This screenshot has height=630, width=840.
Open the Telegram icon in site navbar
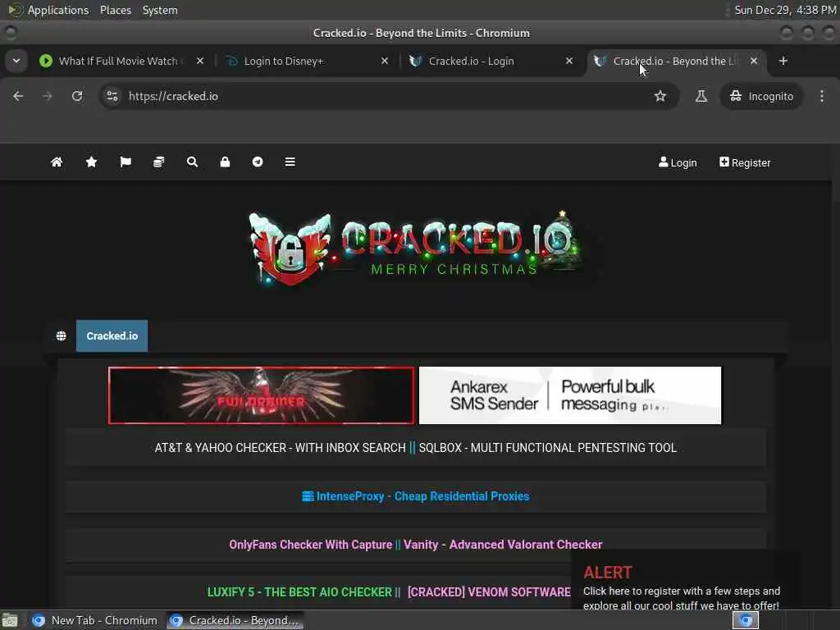click(258, 162)
